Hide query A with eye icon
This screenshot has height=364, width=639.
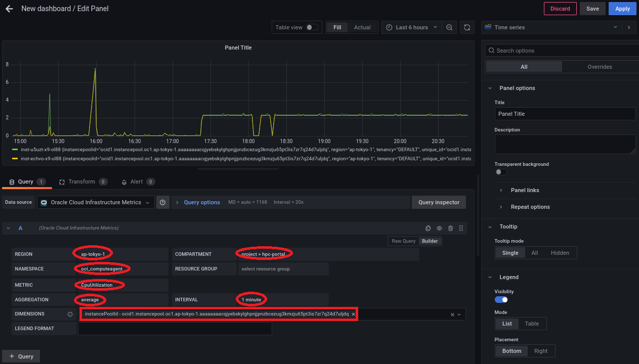(x=439, y=229)
